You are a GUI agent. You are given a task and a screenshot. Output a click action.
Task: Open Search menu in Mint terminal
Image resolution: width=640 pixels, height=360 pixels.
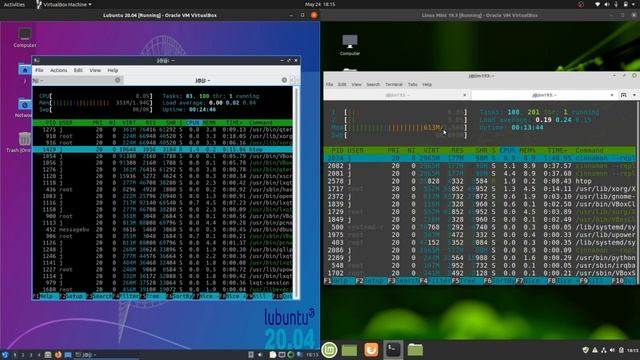(x=373, y=84)
